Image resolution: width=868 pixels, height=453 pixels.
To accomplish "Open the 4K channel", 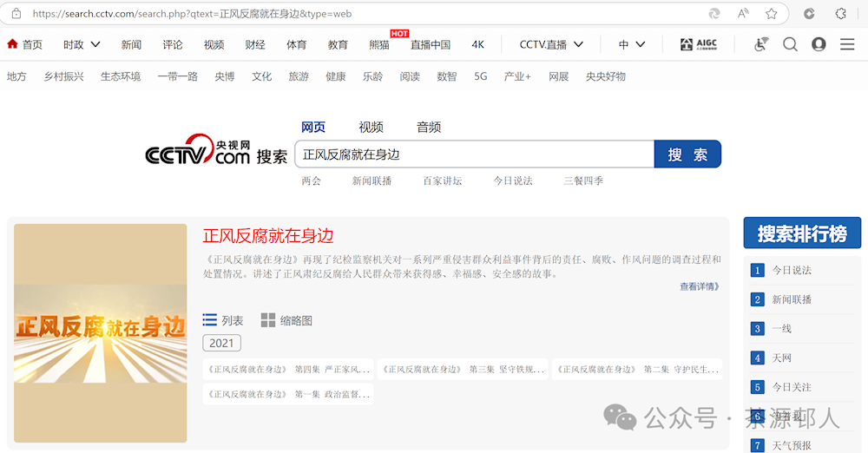I will pyautogui.click(x=477, y=44).
